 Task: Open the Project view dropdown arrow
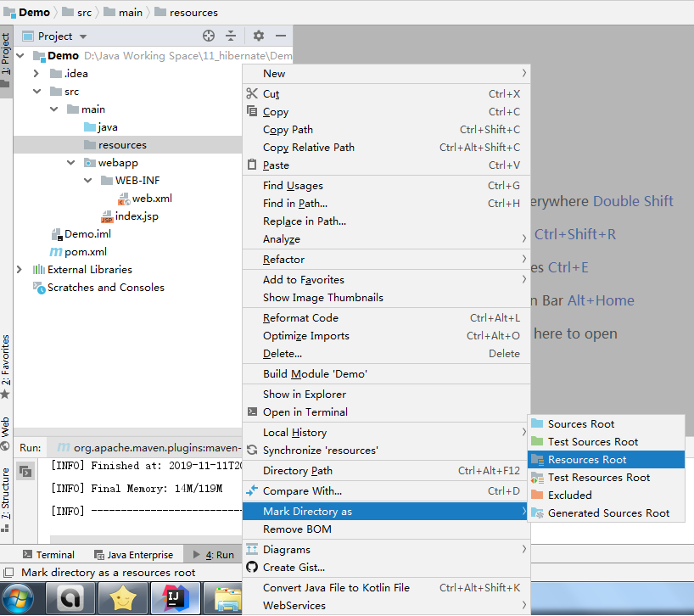tap(83, 36)
